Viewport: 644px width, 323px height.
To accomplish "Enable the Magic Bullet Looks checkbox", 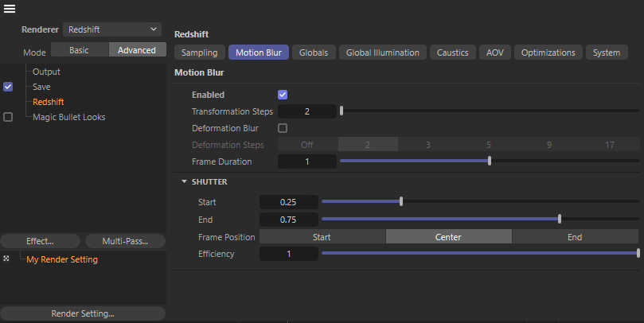I will 8,117.
